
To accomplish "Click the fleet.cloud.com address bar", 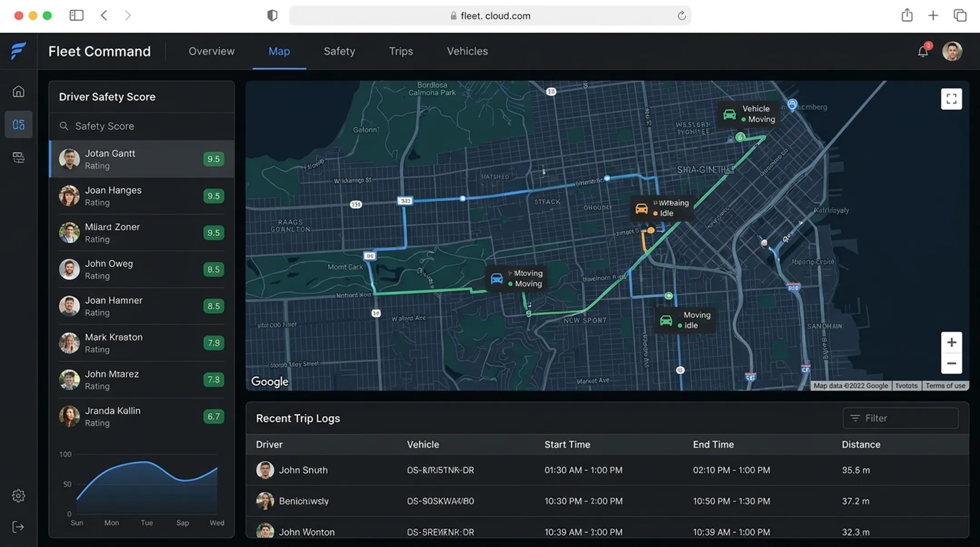I will [490, 16].
